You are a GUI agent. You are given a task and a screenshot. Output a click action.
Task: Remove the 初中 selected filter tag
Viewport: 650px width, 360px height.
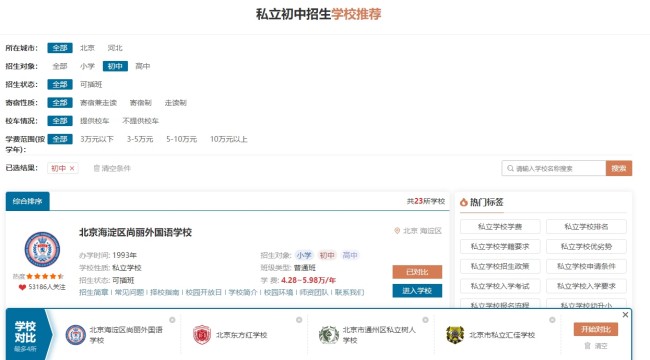(72, 168)
